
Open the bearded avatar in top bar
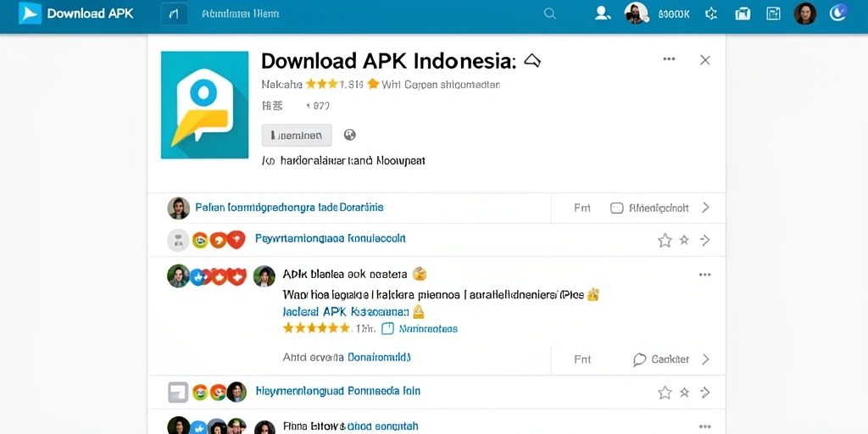pyautogui.click(x=636, y=13)
